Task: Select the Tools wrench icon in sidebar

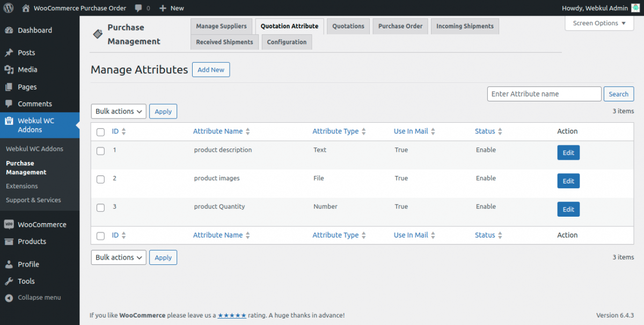Action: (12, 281)
